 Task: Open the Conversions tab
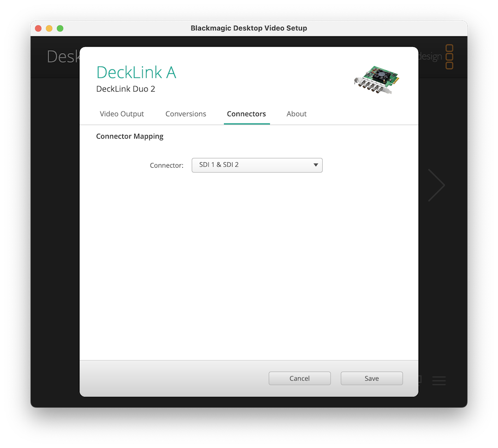tap(186, 114)
